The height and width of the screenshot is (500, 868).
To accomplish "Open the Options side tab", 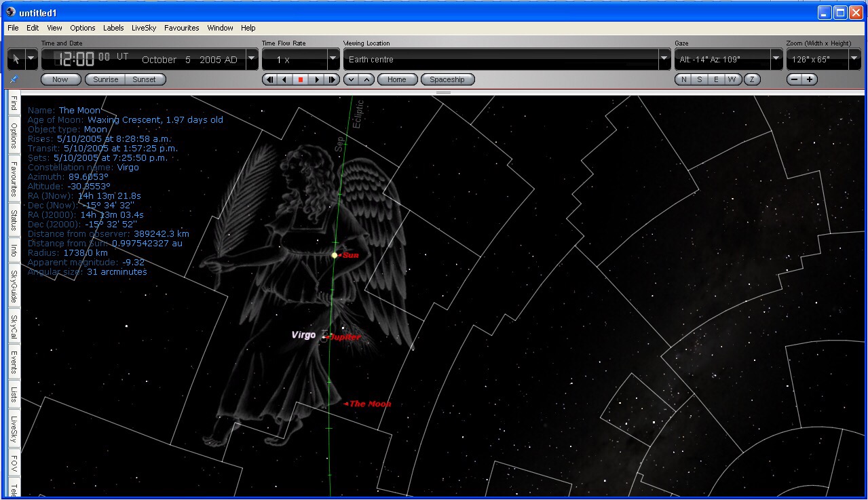I will (14, 135).
